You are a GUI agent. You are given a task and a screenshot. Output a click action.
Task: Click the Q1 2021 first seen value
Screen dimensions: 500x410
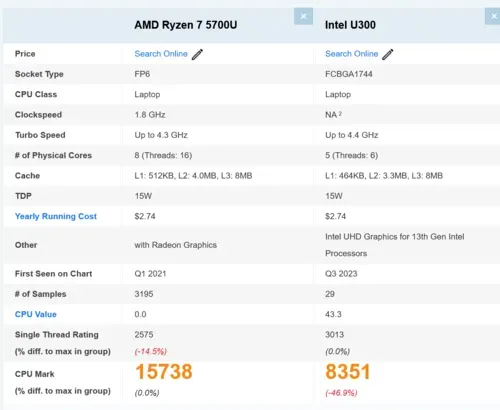coord(150,274)
